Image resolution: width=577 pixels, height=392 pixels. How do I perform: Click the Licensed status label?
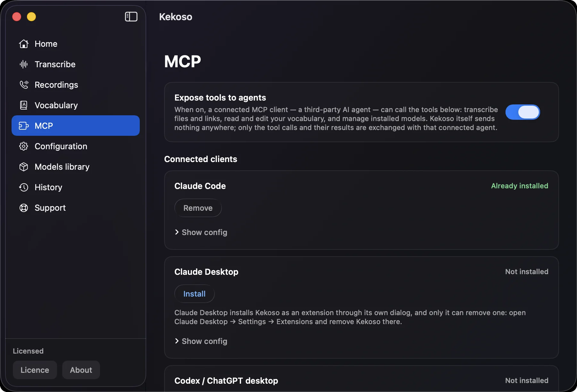click(x=28, y=351)
